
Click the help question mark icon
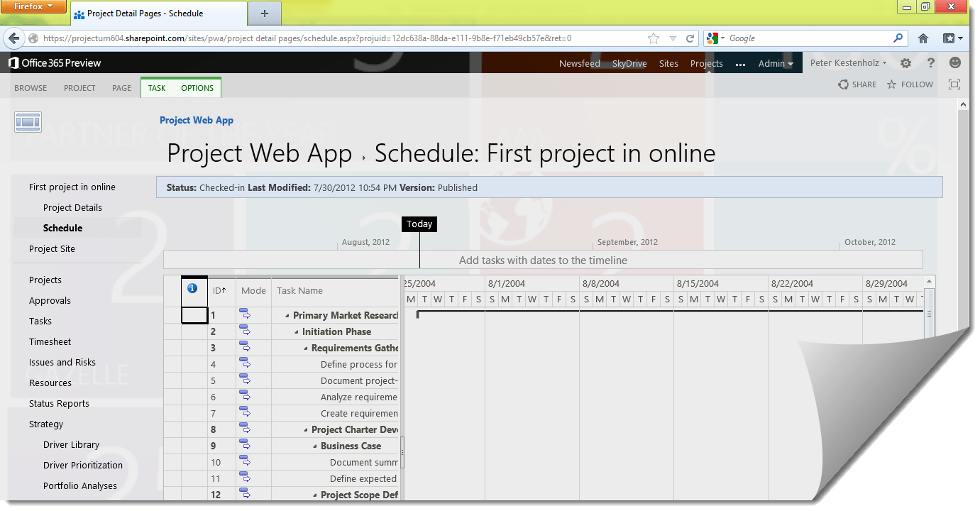point(931,63)
